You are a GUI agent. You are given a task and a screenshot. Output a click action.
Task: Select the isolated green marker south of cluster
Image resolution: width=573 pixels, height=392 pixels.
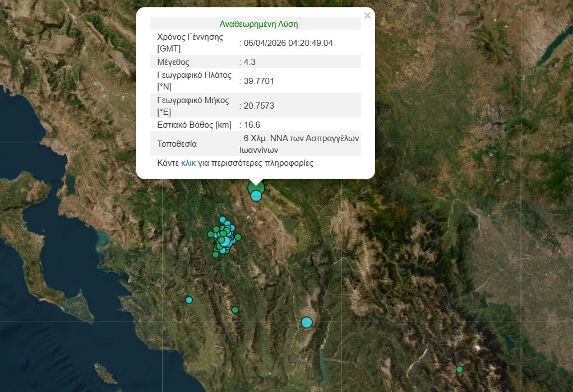[x=235, y=310]
